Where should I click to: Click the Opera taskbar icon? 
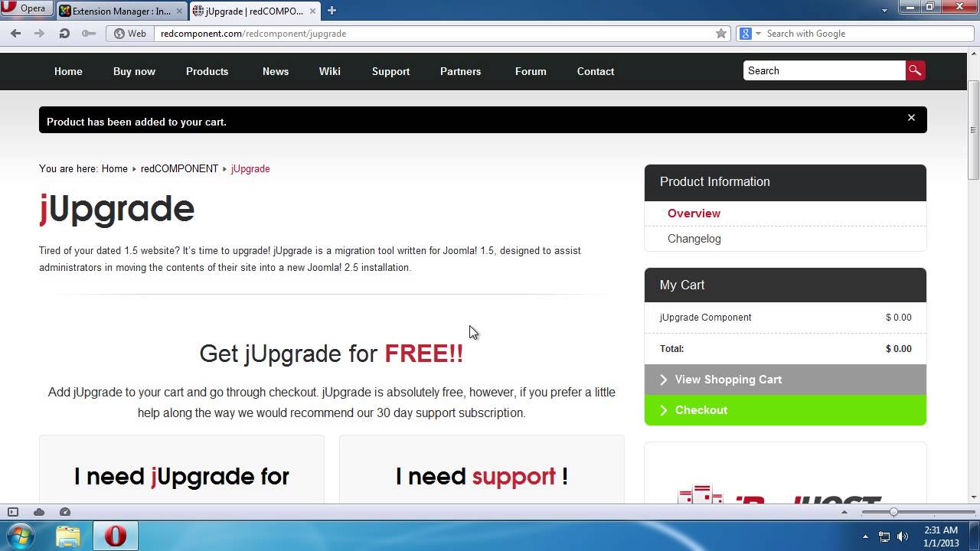pos(116,536)
